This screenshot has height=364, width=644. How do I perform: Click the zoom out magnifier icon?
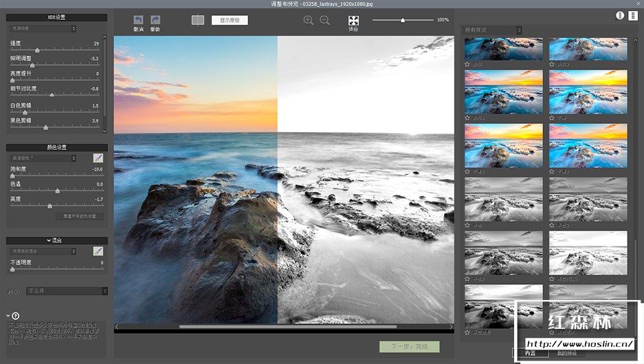coord(324,21)
